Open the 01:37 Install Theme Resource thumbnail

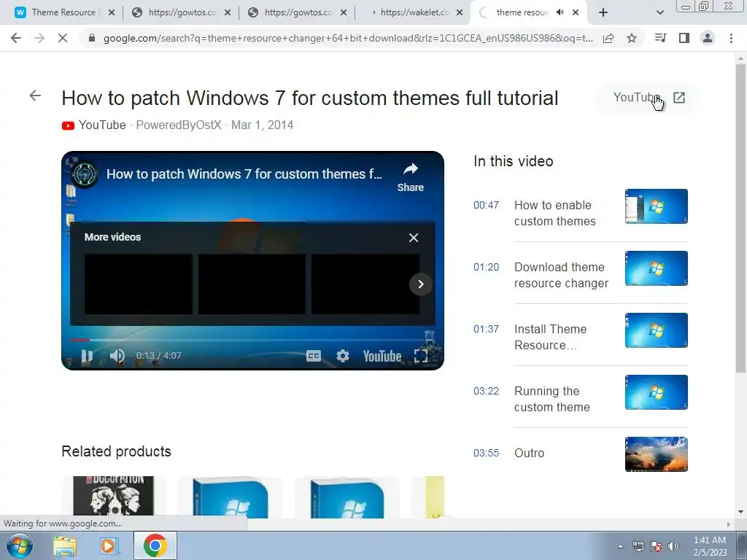pyautogui.click(x=656, y=330)
